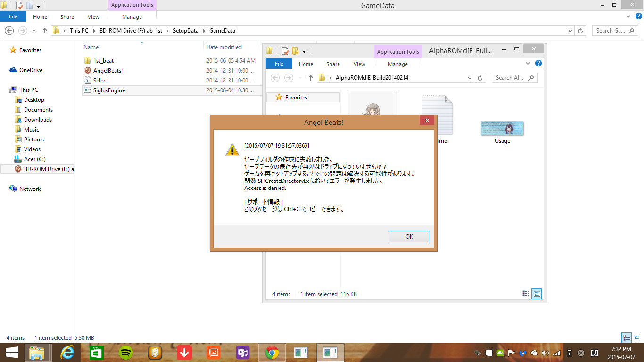
Task: Select Network in the navigation pane
Action: pyautogui.click(x=30, y=189)
